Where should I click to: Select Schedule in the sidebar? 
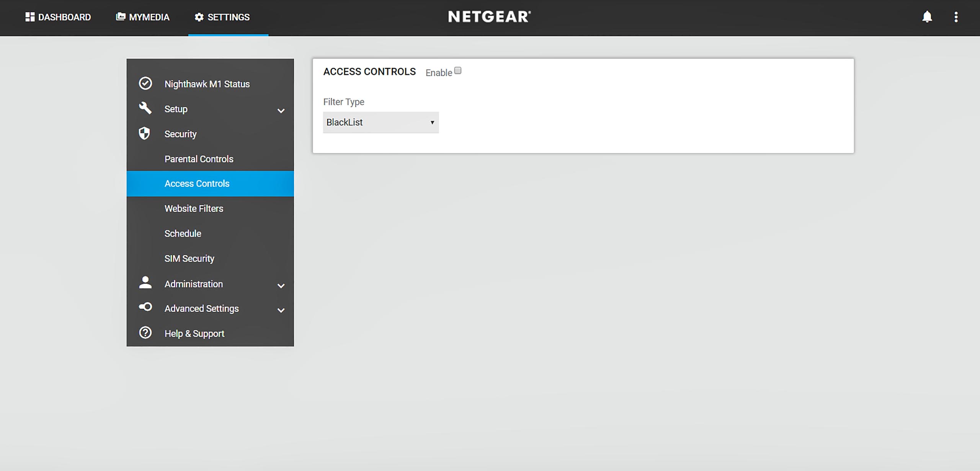(183, 233)
